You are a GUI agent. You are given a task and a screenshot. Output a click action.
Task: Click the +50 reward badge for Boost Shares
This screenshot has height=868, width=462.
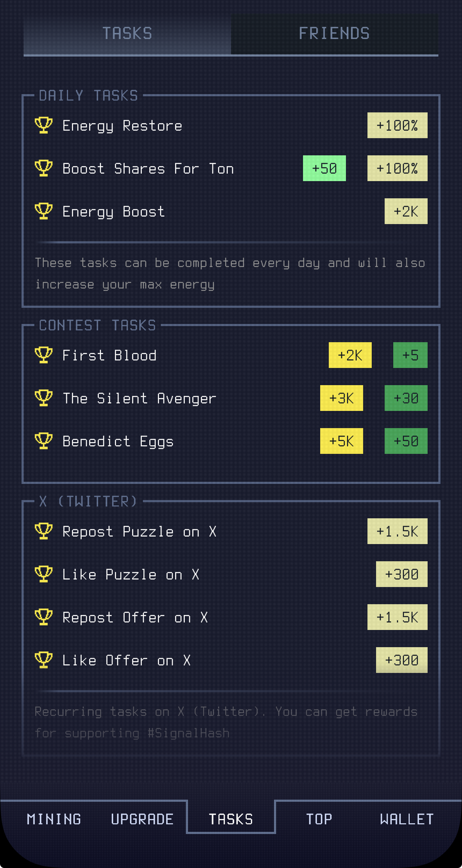click(x=324, y=168)
